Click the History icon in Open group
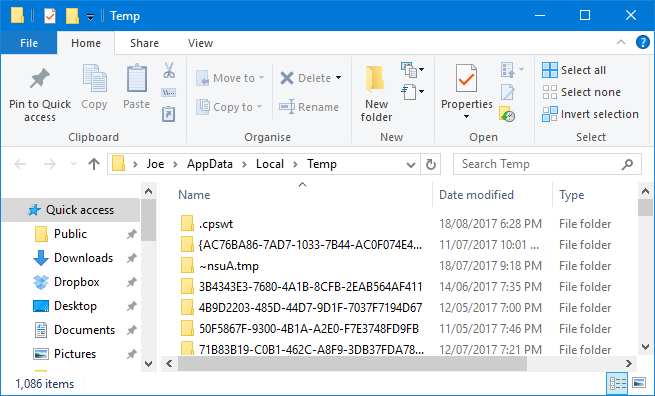The width and height of the screenshot is (655, 396). (x=507, y=114)
